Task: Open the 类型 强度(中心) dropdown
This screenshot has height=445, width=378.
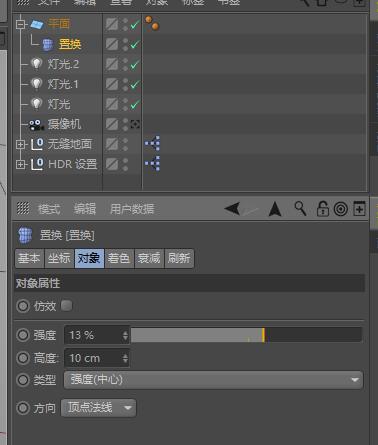Action: 213,380
